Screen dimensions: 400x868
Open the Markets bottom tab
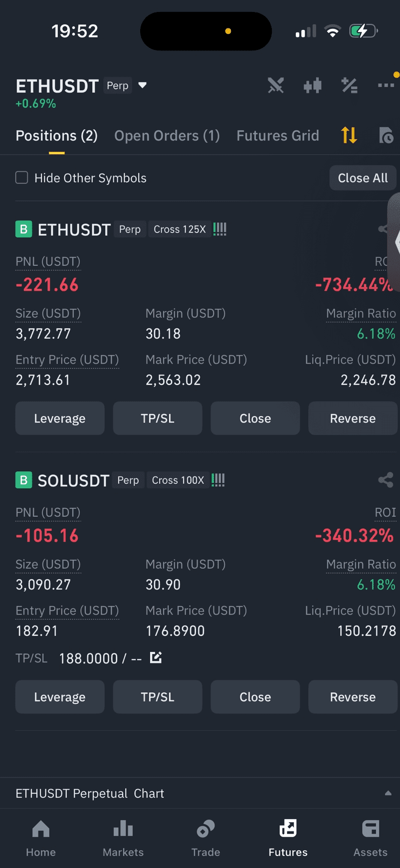(x=123, y=838)
